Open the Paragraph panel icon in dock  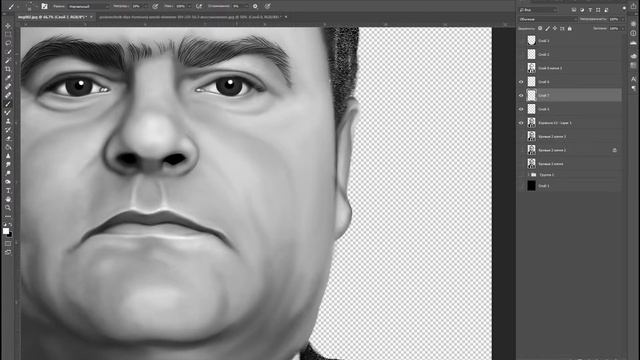633,88
